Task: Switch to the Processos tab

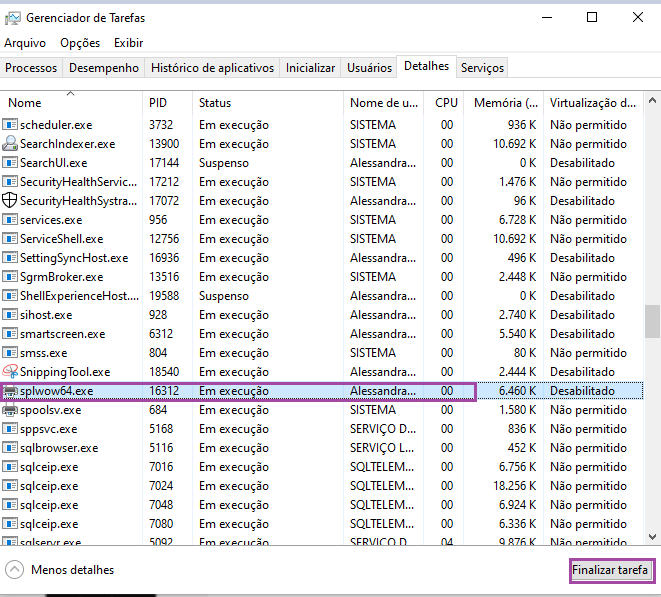Action: pos(31,68)
